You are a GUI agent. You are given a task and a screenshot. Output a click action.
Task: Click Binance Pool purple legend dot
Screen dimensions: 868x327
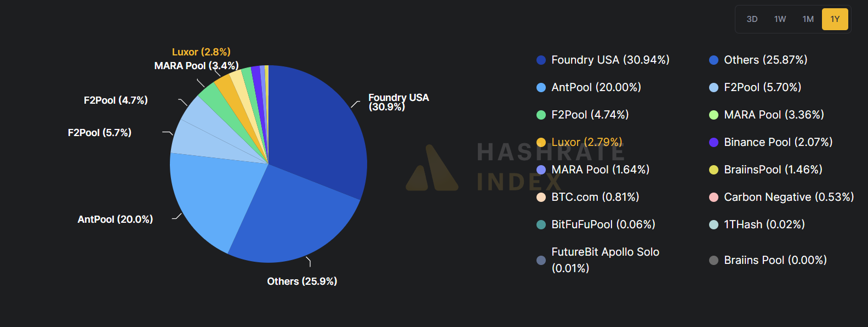[713, 142]
